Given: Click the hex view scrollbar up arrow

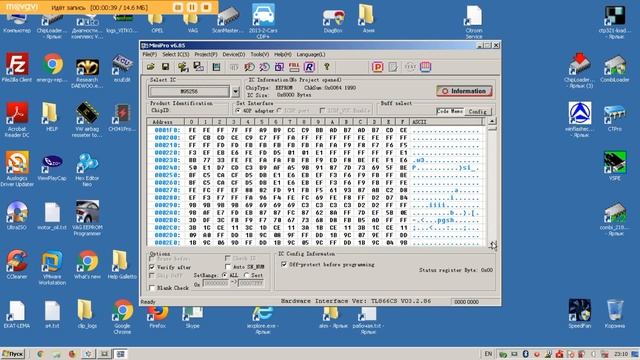Looking at the screenshot, I should point(492,121).
